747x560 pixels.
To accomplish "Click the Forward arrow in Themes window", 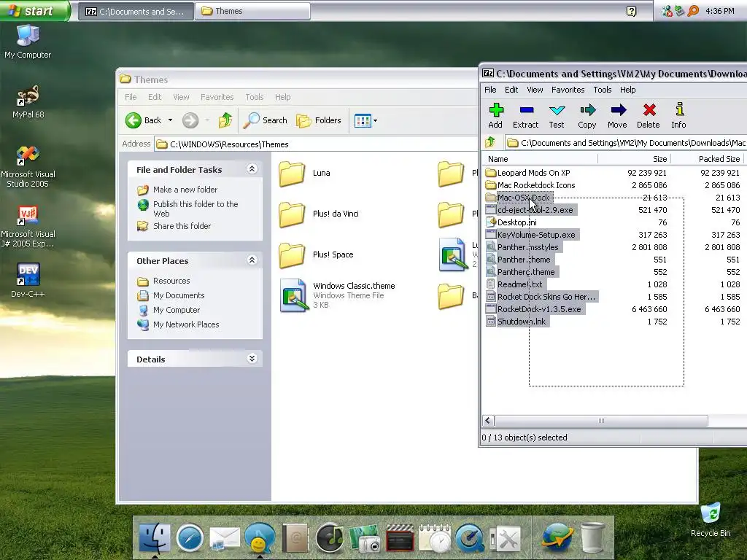I will tap(190, 120).
